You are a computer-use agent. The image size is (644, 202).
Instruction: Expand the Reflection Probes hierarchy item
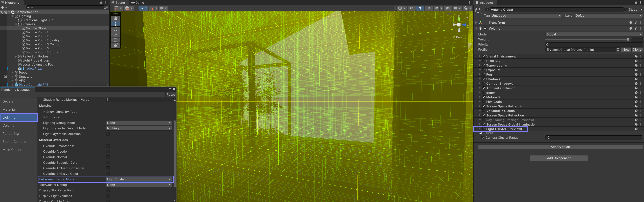16,57
